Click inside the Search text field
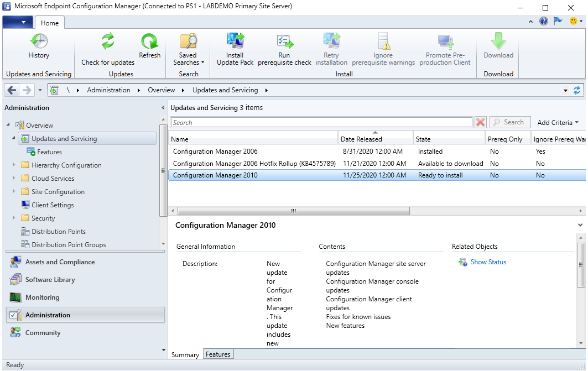 pos(321,122)
